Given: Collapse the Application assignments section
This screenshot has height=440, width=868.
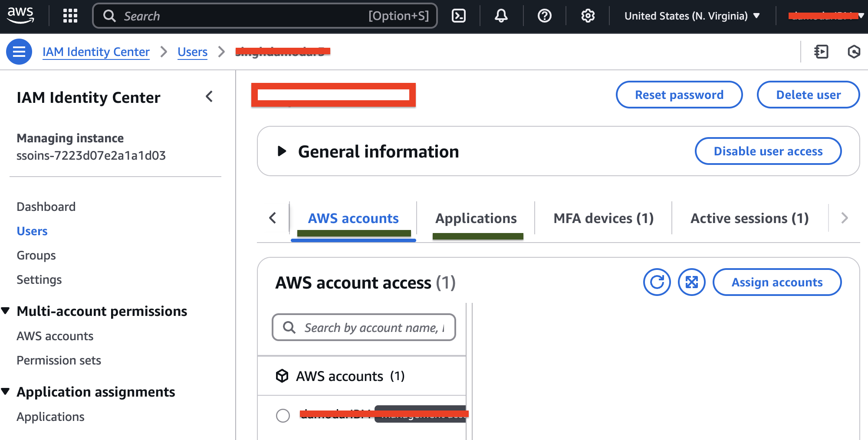Looking at the screenshot, I should click(x=6, y=391).
